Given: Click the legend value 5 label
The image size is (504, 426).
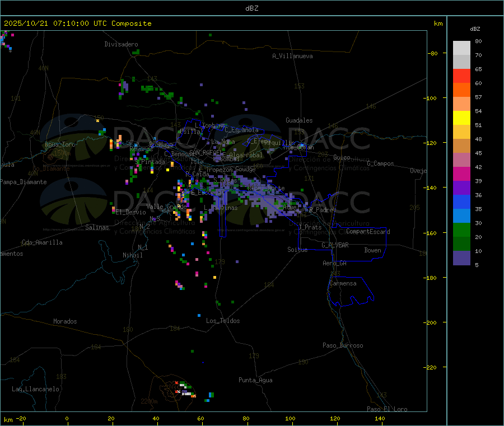Looking at the screenshot, I should (477, 265).
